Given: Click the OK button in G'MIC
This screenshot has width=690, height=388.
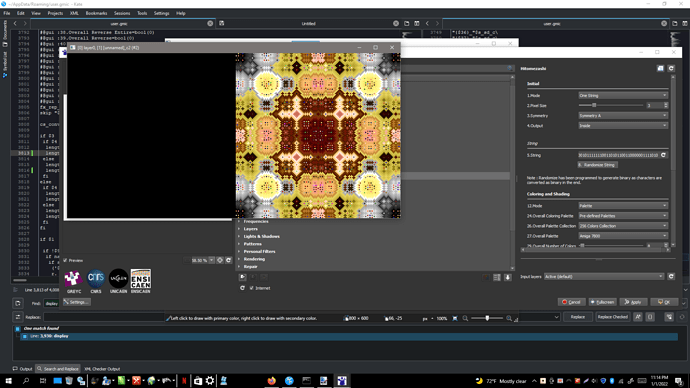Looking at the screenshot, I should (x=664, y=302).
